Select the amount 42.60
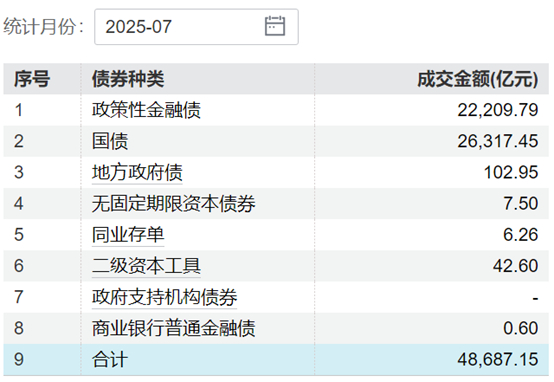The height and width of the screenshot is (382, 554). tap(516, 266)
